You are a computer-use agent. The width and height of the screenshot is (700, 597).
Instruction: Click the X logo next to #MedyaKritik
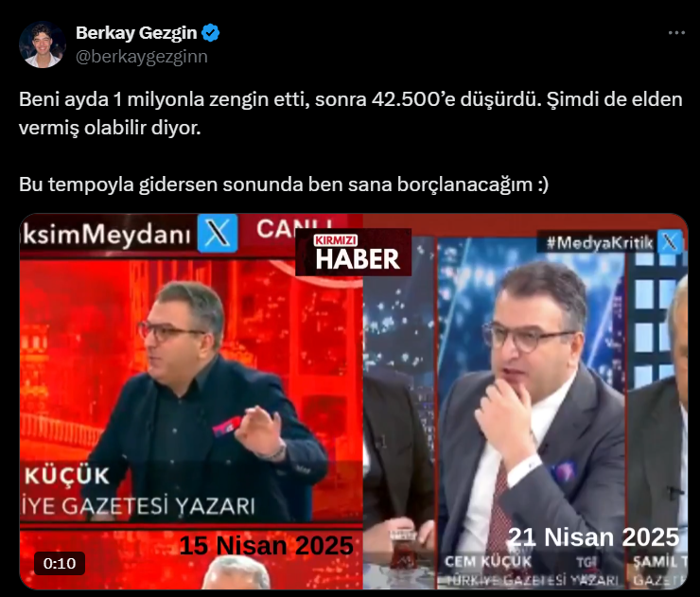tap(670, 242)
